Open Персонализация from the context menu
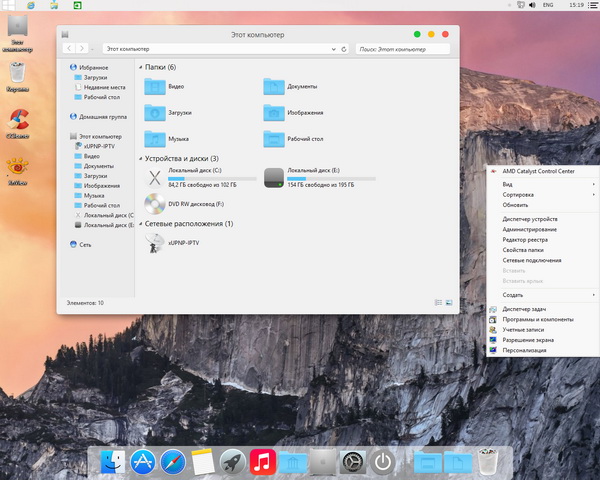 tap(525, 350)
